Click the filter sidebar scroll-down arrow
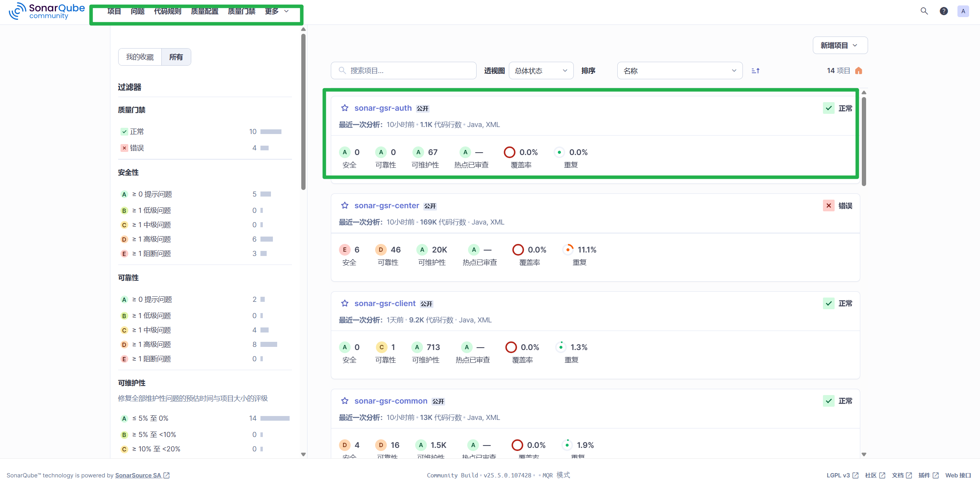 coord(303,454)
